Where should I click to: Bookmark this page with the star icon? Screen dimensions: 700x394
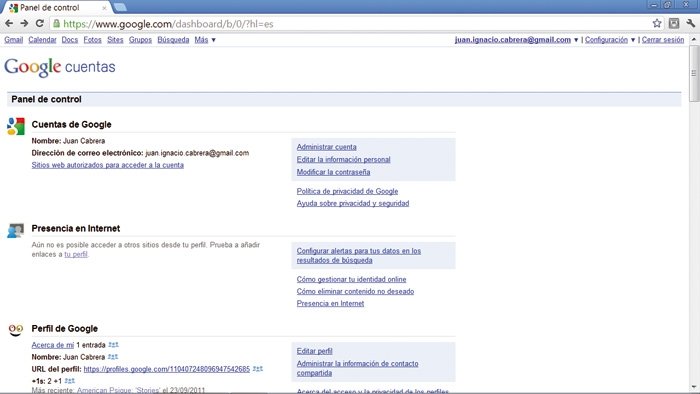point(657,23)
